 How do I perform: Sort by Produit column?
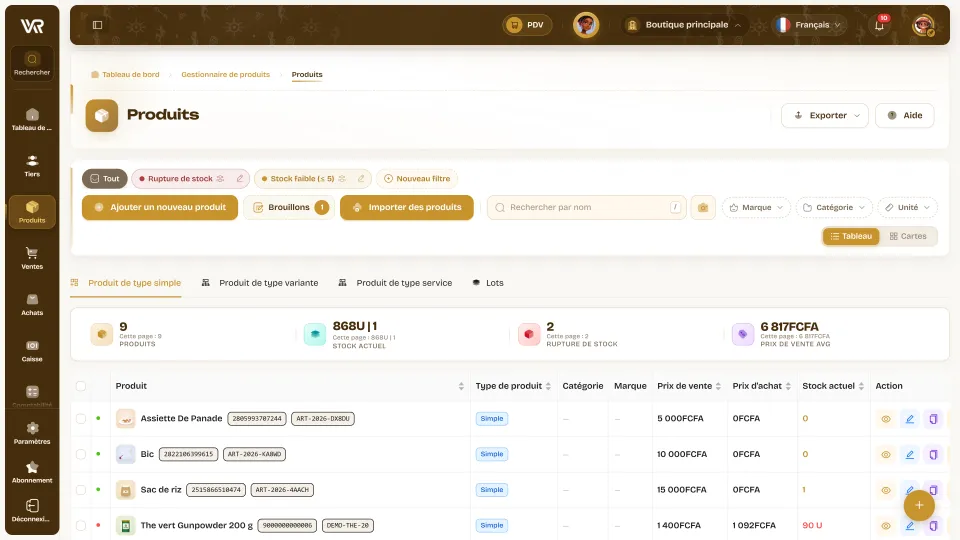click(x=461, y=386)
